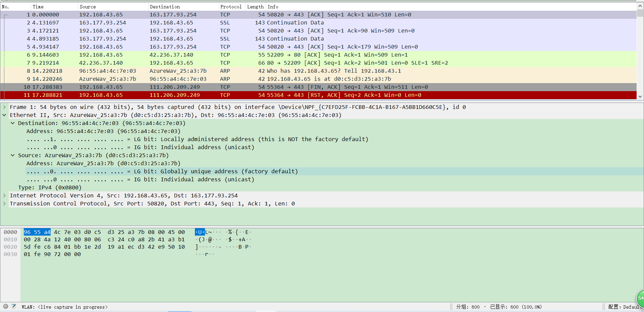The width and height of the screenshot is (644, 312).
Task: Click hex offset 0010 row bytes
Action: 104,239
